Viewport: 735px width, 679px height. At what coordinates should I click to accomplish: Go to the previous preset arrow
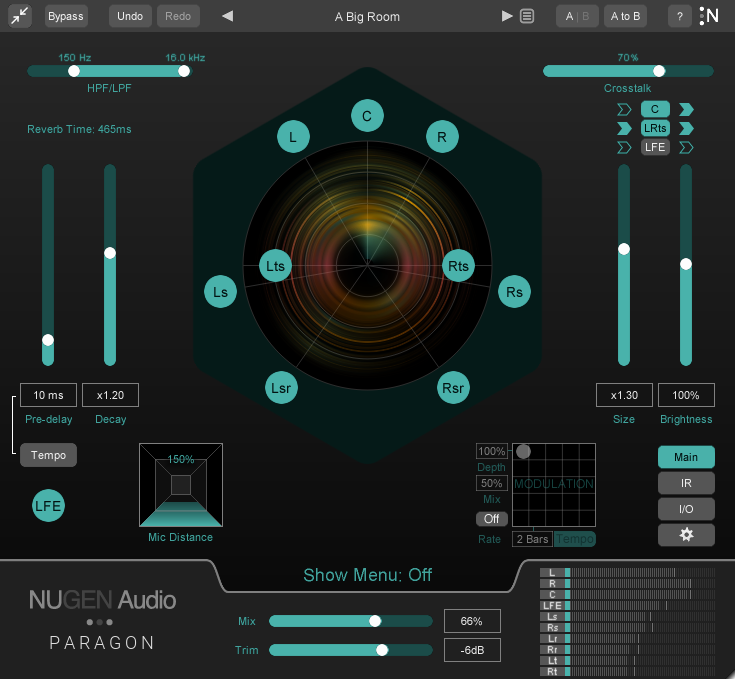[227, 16]
